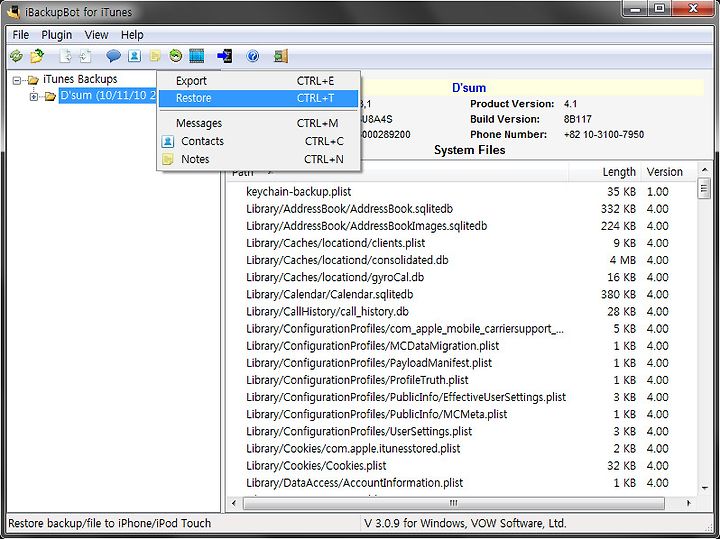Screen dimensions: 720x539
Task: Choose Contacts from the context menu
Action: point(259,141)
